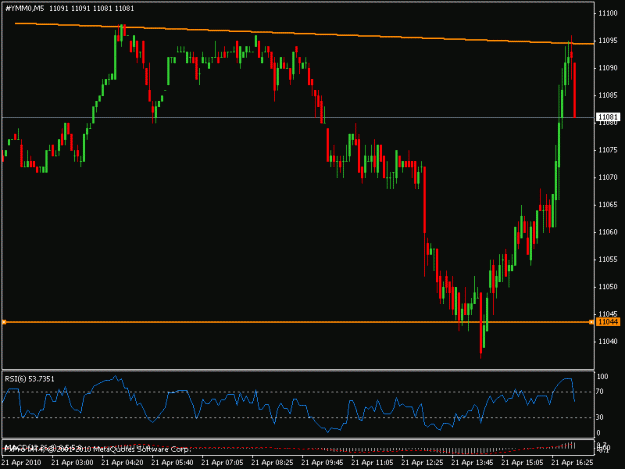Click the 21 Apr 05:40 time label

pyautogui.click(x=172, y=463)
